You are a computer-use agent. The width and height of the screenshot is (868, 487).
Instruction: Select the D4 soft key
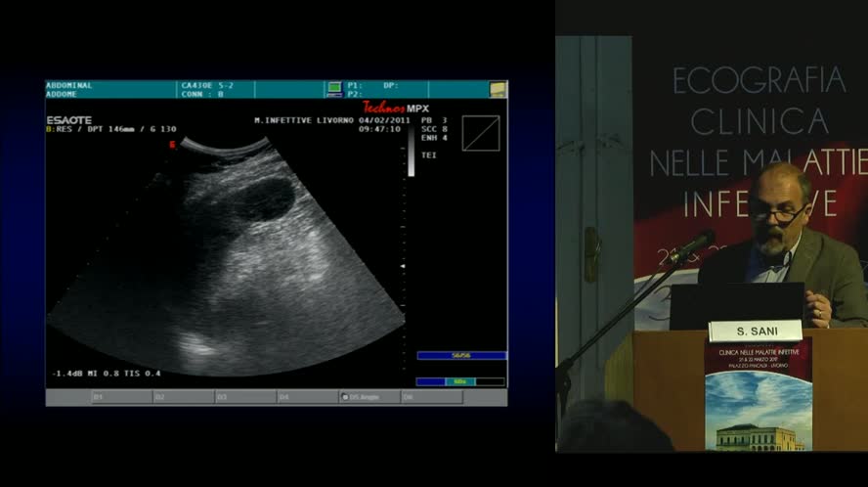pos(307,398)
